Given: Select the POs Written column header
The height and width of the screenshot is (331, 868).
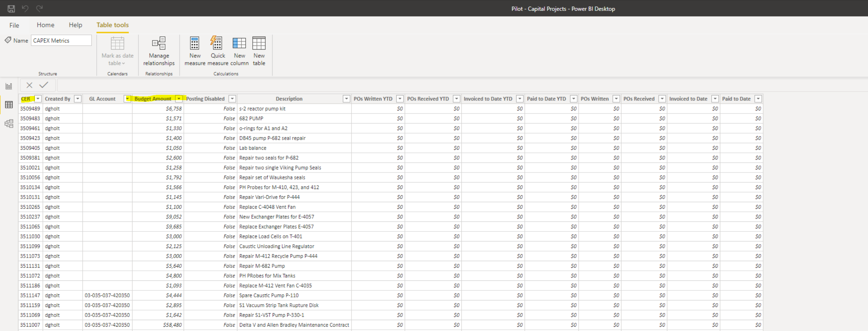Looking at the screenshot, I should point(594,99).
